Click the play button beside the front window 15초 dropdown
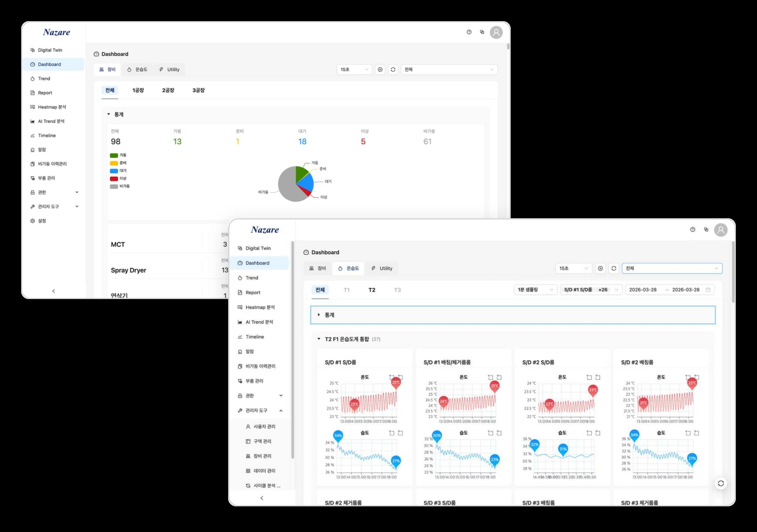Screen dimensions: 757x532 pyautogui.click(x=600, y=268)
